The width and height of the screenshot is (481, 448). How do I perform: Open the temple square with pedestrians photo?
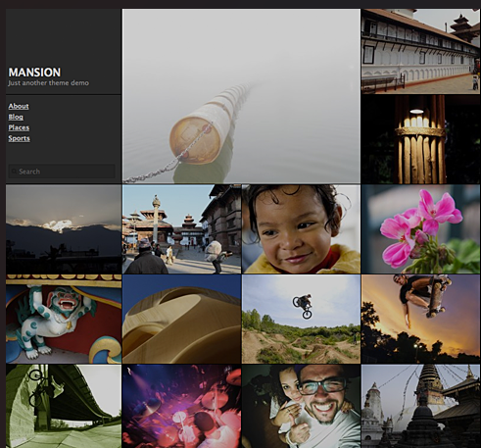181,229
